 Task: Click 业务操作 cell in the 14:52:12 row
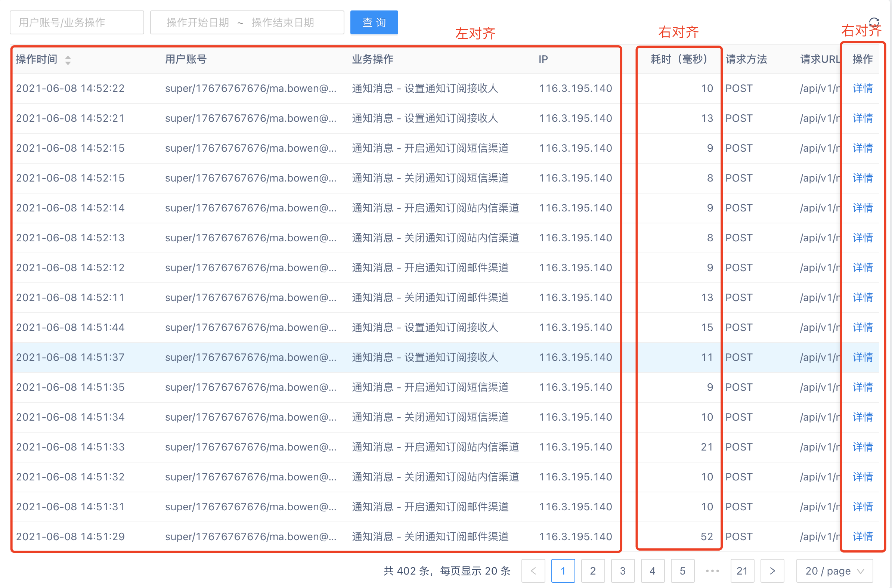click(x=430, y=268)
